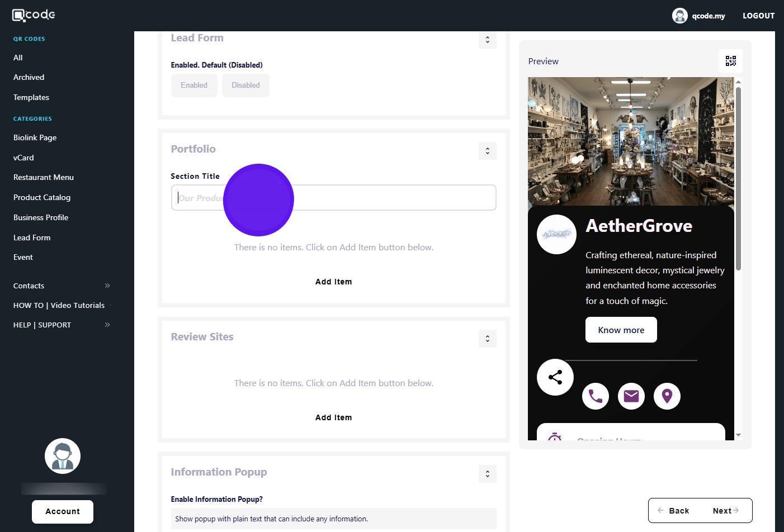The height and width of the screenshot is (532, 784).
Task: Collapse the Lead Form section
Action: (487, 40)
